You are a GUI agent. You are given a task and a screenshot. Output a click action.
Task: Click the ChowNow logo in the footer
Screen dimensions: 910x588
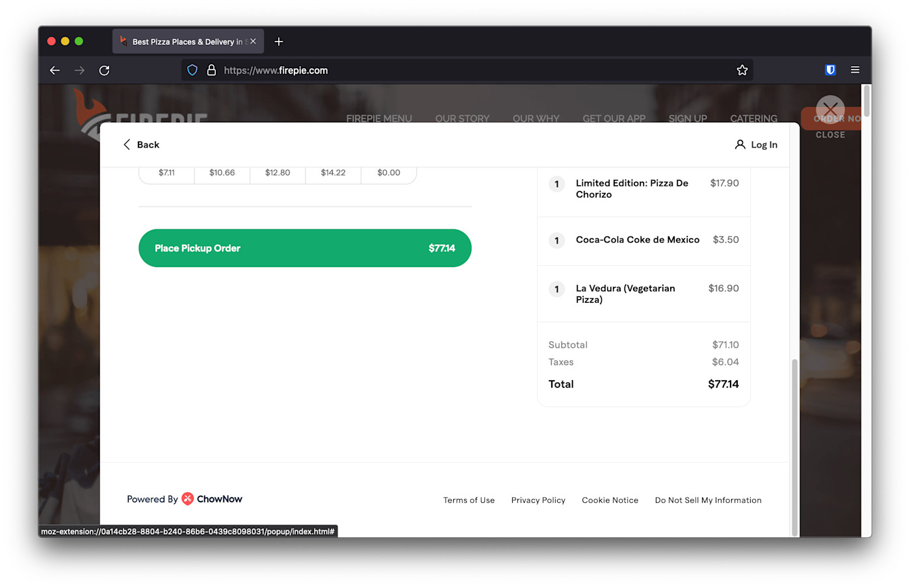(x=187, y=499)
